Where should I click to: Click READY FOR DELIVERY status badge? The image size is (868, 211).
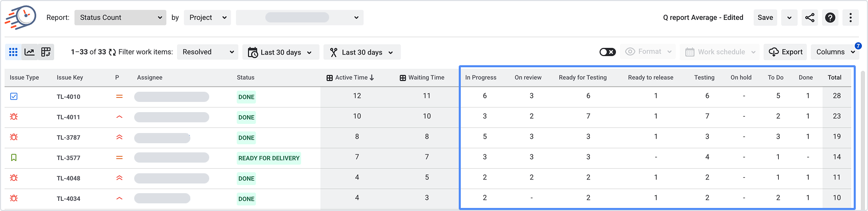pos(269,158)
